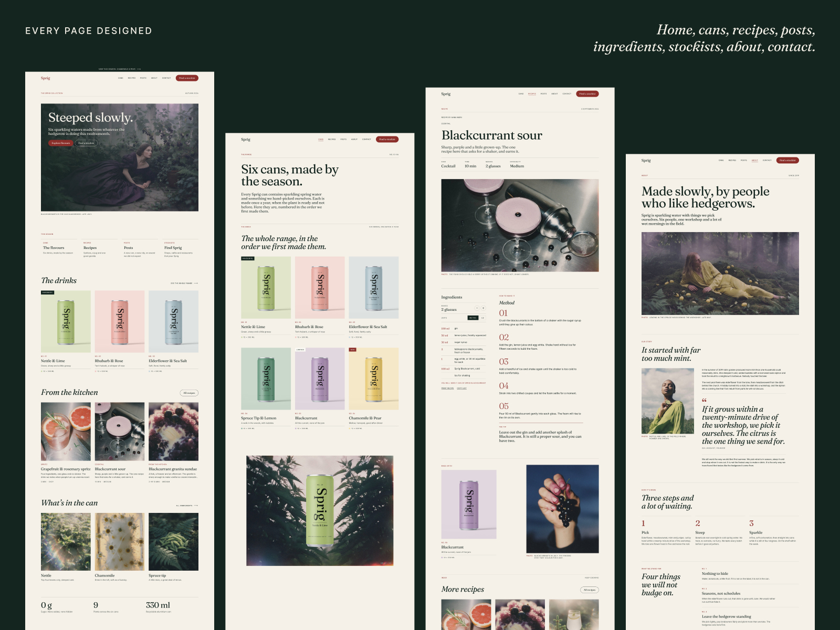The image size is (840, 630).
Task: Open Blackcurrant granita sundae recipe card
Action: [174, 443]
